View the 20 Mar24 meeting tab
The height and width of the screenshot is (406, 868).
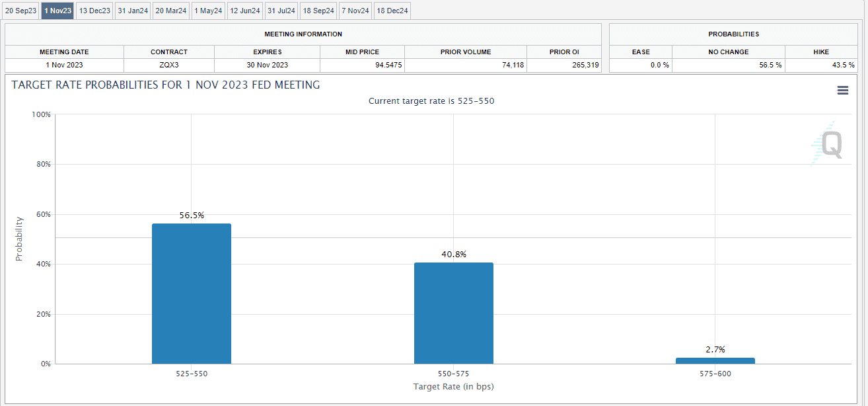click(171, 11)
